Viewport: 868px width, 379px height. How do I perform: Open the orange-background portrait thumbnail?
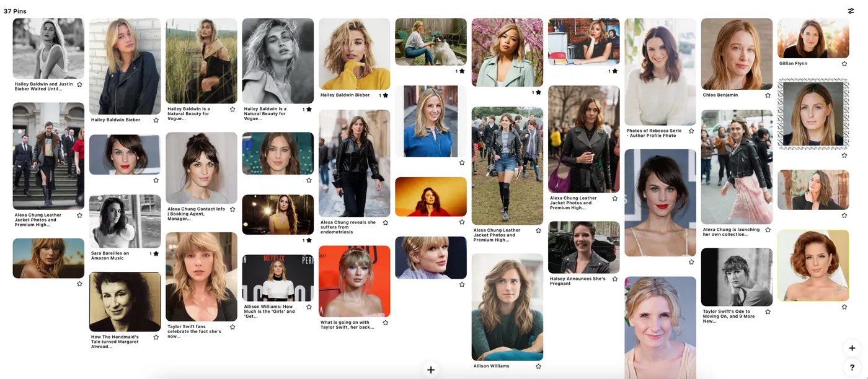[x=431, y=197]
